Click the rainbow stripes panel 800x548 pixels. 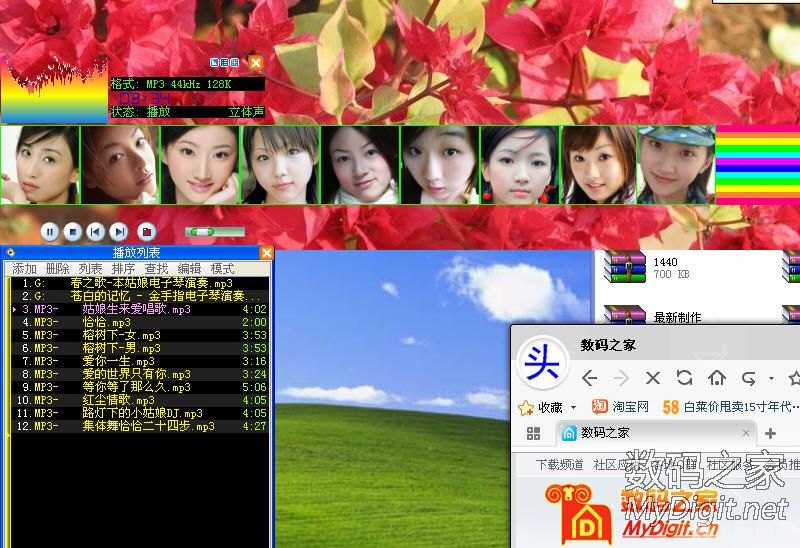point(758,165)
